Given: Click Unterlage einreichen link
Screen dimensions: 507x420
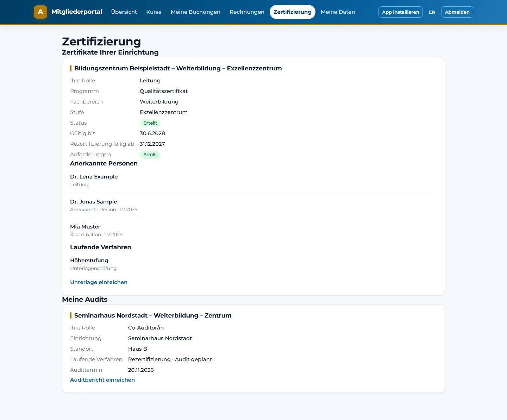Looking at the screenshot, I should click(99, 282).
